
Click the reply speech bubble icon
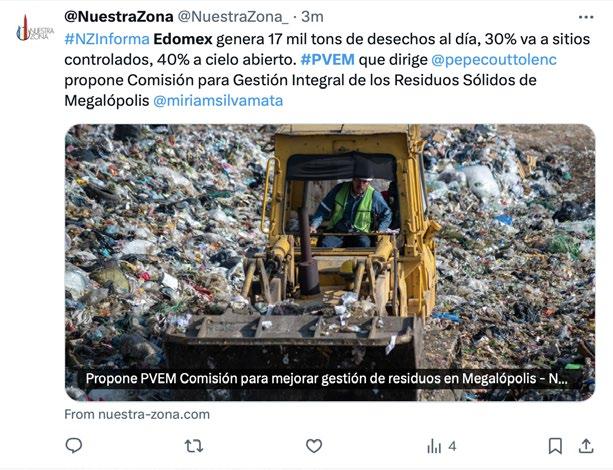[73, 445]
